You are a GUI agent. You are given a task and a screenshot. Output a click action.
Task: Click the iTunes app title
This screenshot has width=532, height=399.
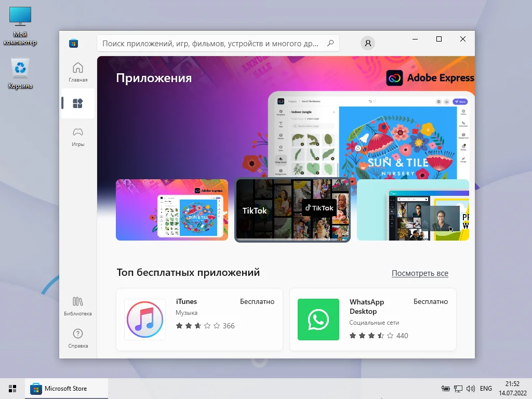pos(187,301)
